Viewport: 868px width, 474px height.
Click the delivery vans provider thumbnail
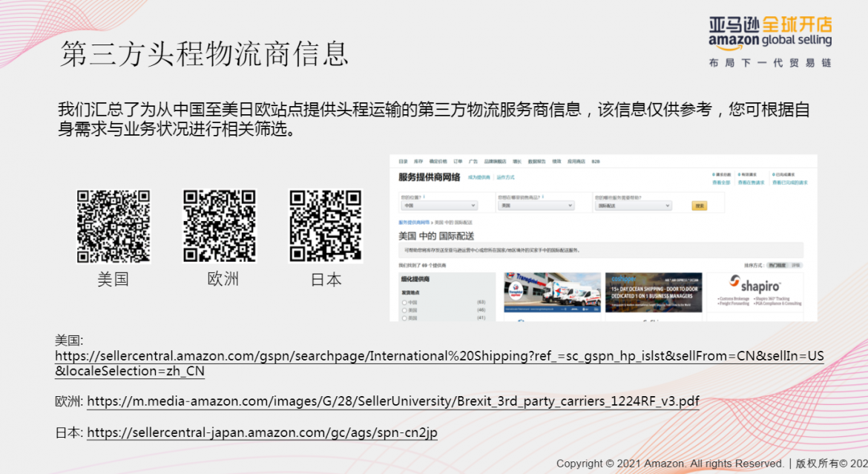coord(551,292)
